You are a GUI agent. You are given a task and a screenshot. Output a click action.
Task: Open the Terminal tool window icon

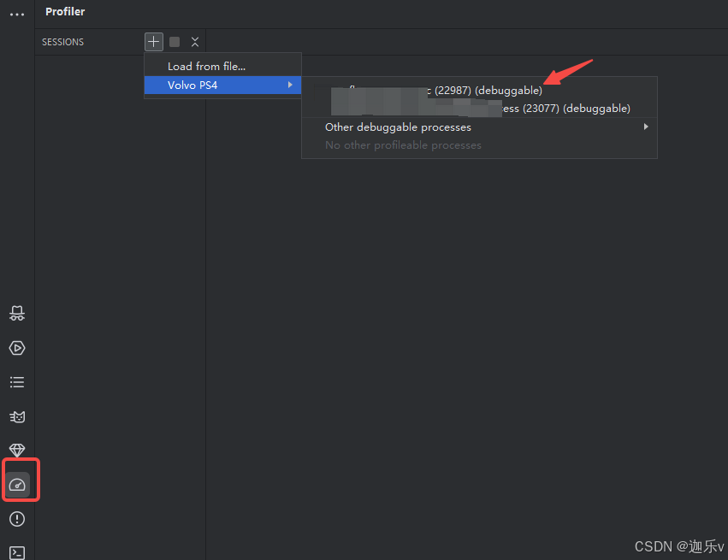tap(17, 552)
